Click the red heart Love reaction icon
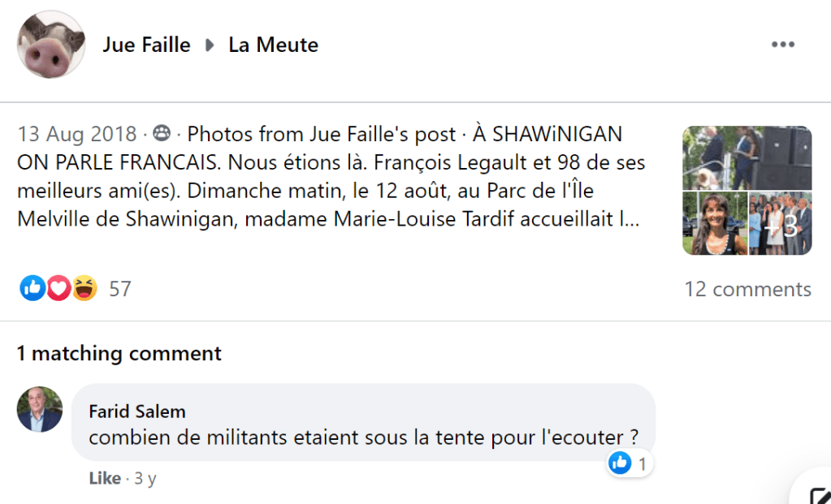The width and height of the screenshot is (831, 504). [58, 287]
